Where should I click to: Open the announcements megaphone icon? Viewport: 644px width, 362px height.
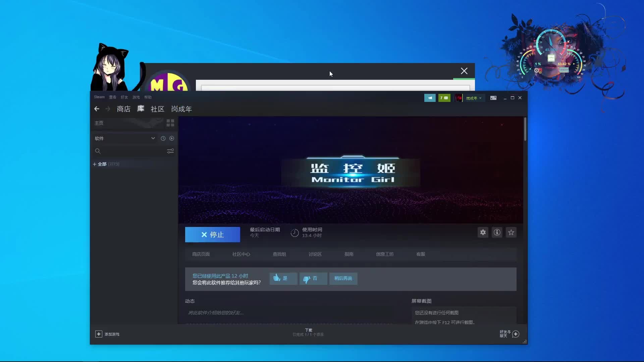430,98
